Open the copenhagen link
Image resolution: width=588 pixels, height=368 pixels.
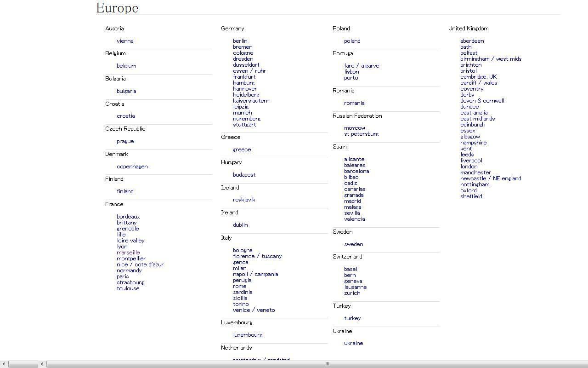click(132, 167)
